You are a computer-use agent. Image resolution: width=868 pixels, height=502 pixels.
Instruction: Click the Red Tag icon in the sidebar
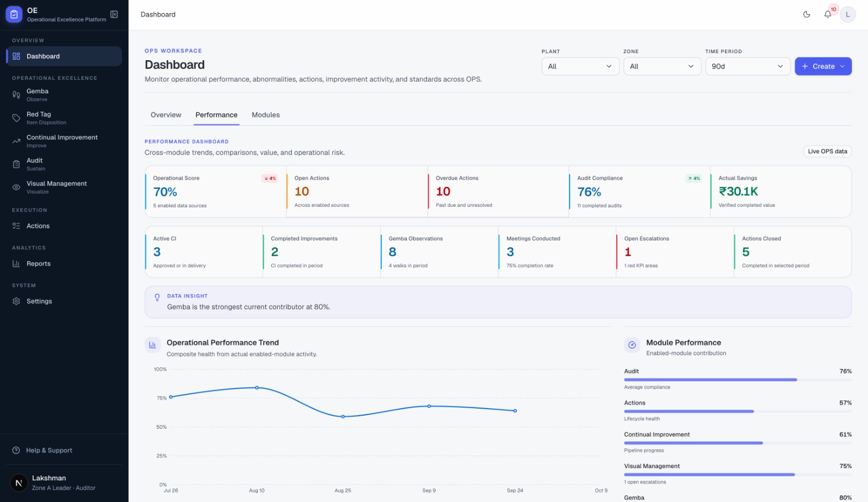pos(16,118)
